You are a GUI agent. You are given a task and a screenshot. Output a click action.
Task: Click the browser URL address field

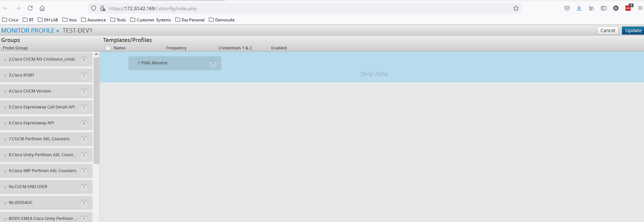305,8
